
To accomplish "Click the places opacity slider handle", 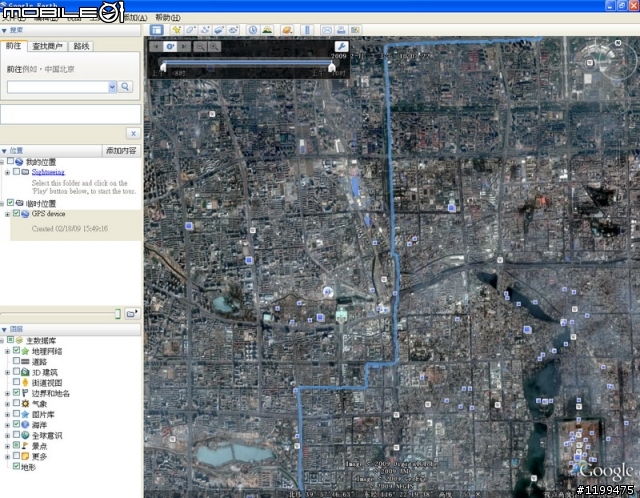I will pos(118,313).
